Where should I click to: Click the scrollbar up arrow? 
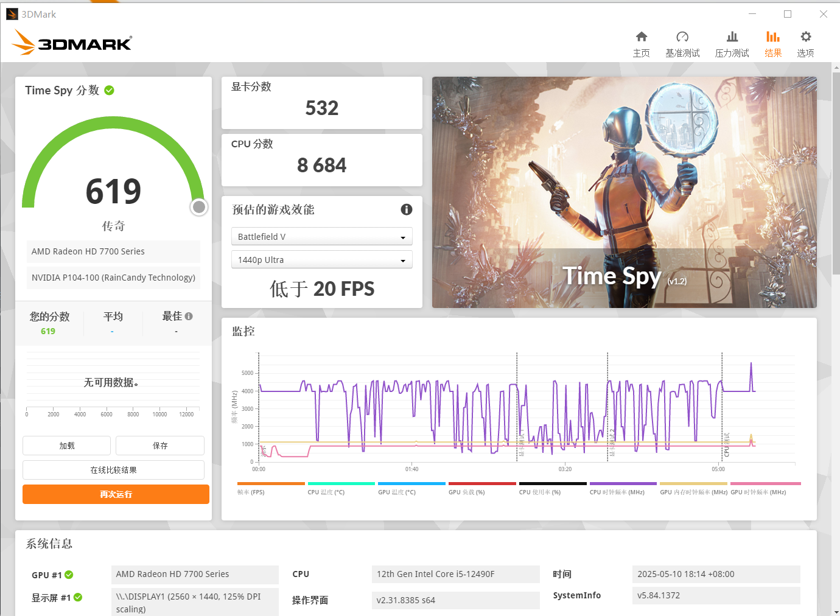point(836,67)
